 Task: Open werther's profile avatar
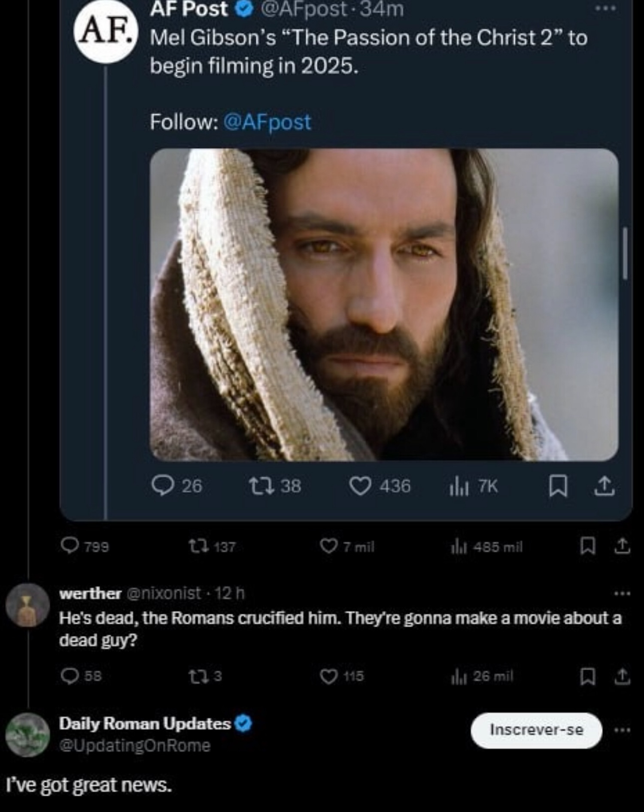(27, 604)
